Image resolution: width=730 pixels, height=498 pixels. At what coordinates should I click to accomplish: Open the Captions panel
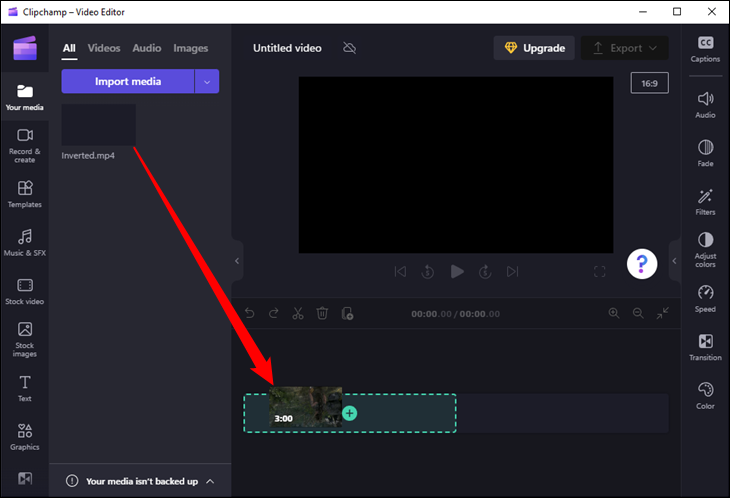point(705,48)
